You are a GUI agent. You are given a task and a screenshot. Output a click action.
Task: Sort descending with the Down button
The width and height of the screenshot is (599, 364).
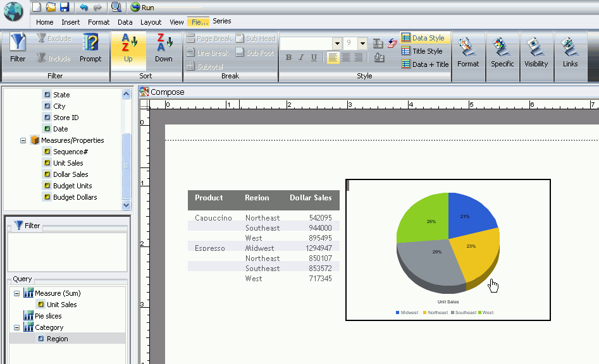coord(163,47)
